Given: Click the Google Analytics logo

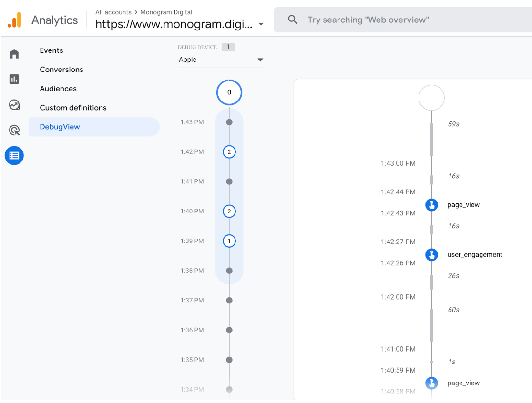Looking at the screenshot, I should tap(14, 20).
